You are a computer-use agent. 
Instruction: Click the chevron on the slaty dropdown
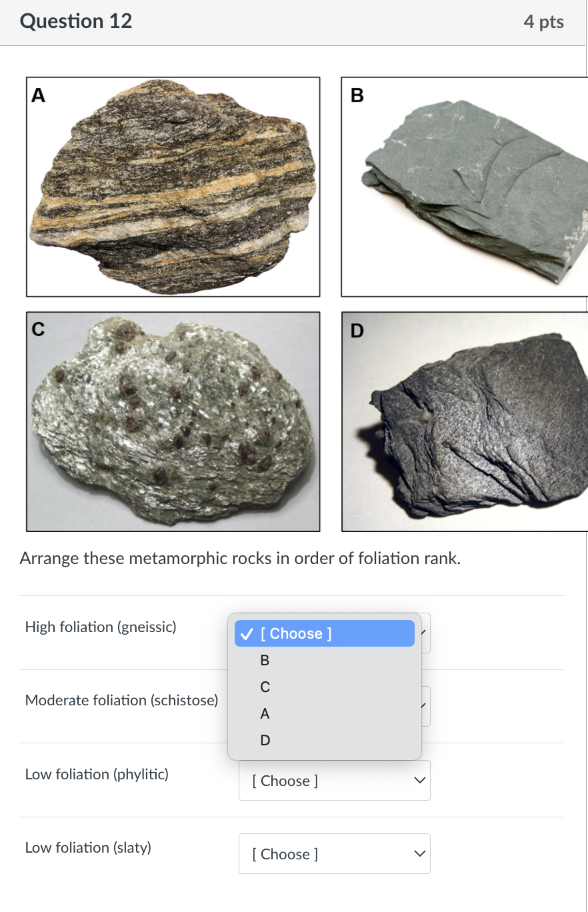[x=419, y=853]
